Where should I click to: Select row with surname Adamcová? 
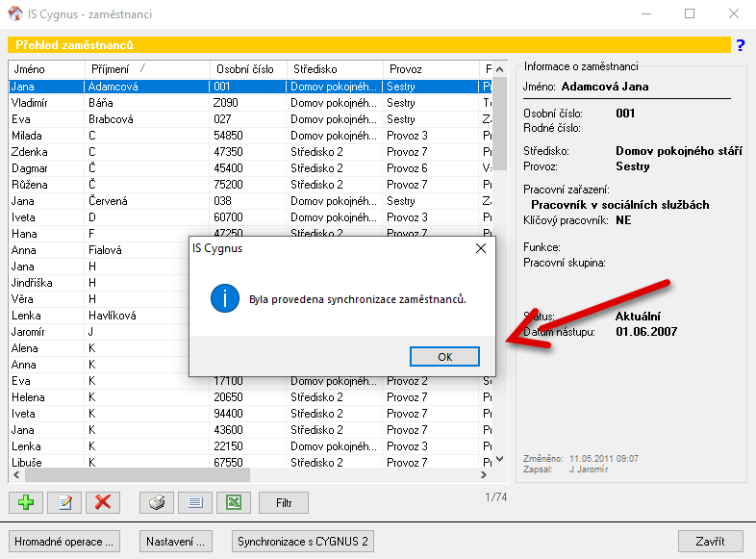click(251, 87)
